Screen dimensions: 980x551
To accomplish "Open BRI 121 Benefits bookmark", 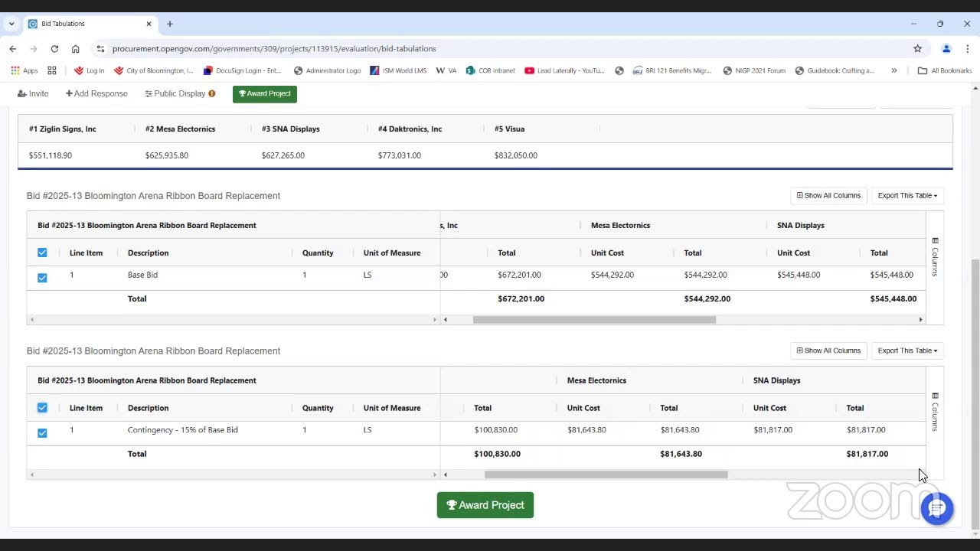I will [x=672, y=70].
